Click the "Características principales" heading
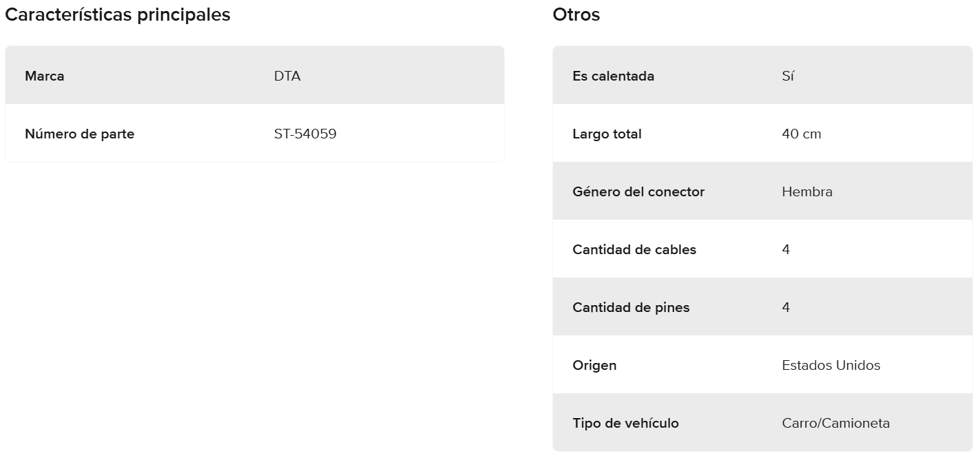 [x=118, y=15]
